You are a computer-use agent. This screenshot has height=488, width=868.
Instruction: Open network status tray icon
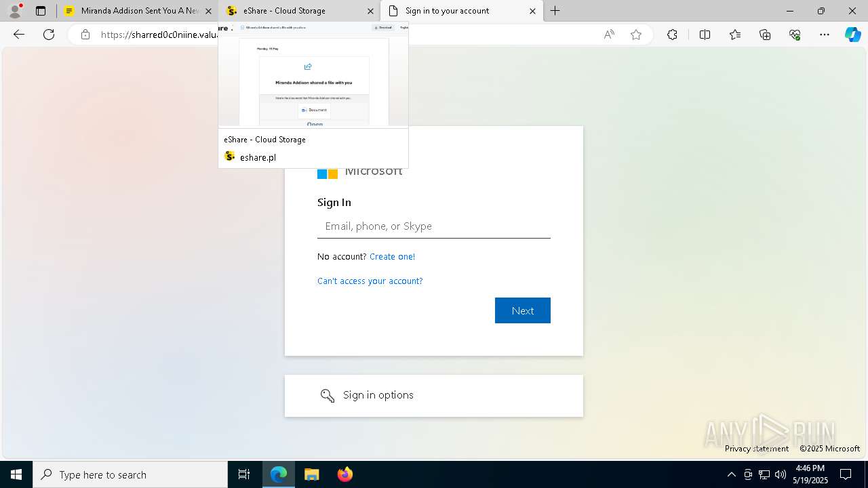(764, 474)
